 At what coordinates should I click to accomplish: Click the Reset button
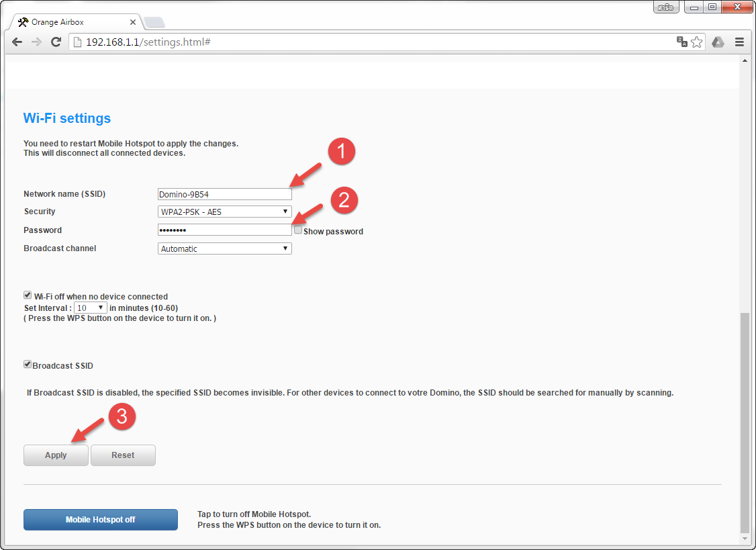click(123, 455)
